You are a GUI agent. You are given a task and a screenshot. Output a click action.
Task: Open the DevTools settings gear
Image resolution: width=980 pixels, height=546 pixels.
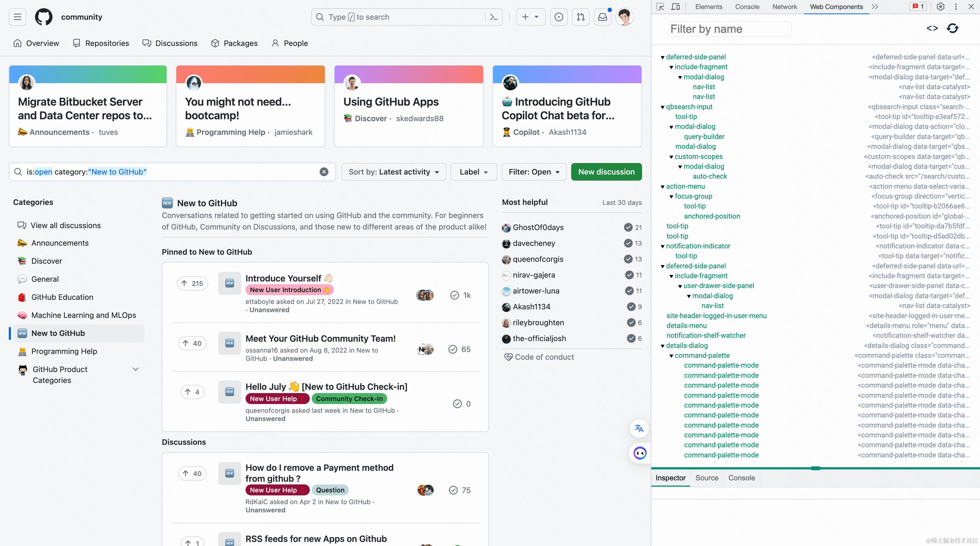tap(940, 6)
